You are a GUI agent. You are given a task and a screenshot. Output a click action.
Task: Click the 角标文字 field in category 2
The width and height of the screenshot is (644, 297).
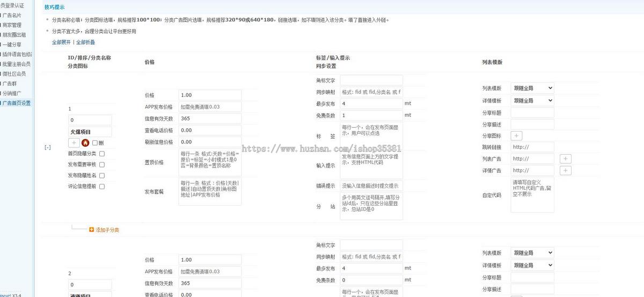click(371, 245)
